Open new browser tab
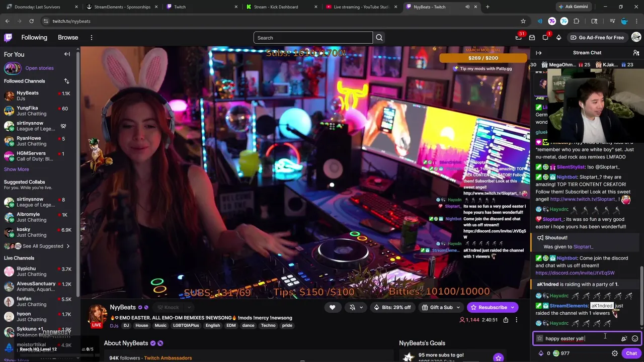 tap(488, 7)
